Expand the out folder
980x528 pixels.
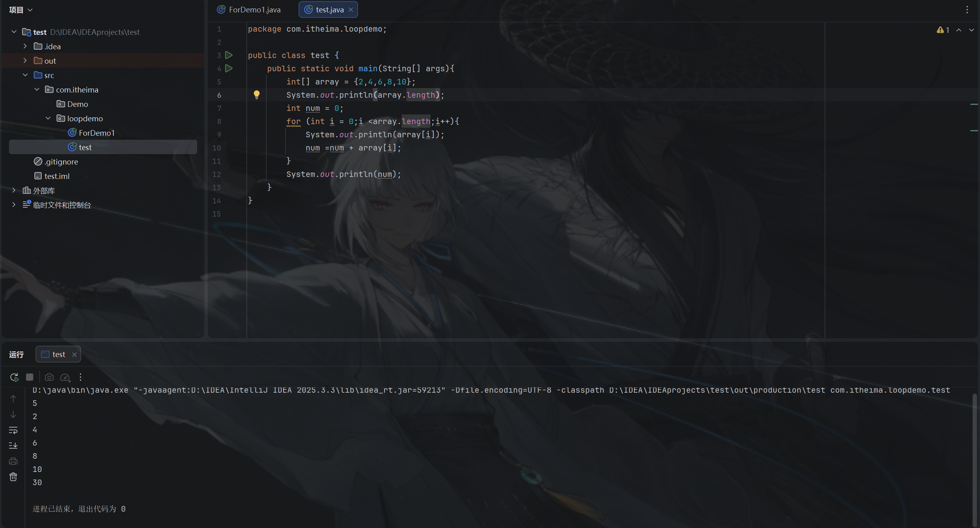[x=25, y=60]
